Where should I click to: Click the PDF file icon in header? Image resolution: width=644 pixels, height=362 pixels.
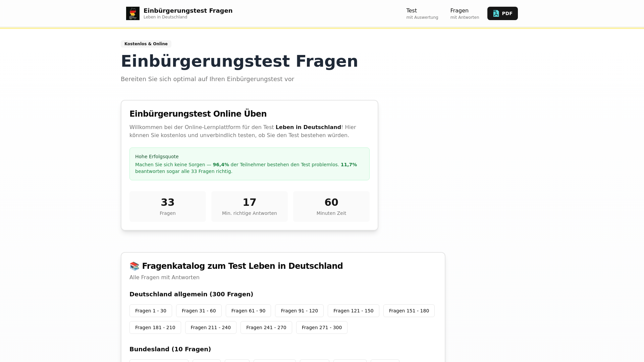click(496, 13)
